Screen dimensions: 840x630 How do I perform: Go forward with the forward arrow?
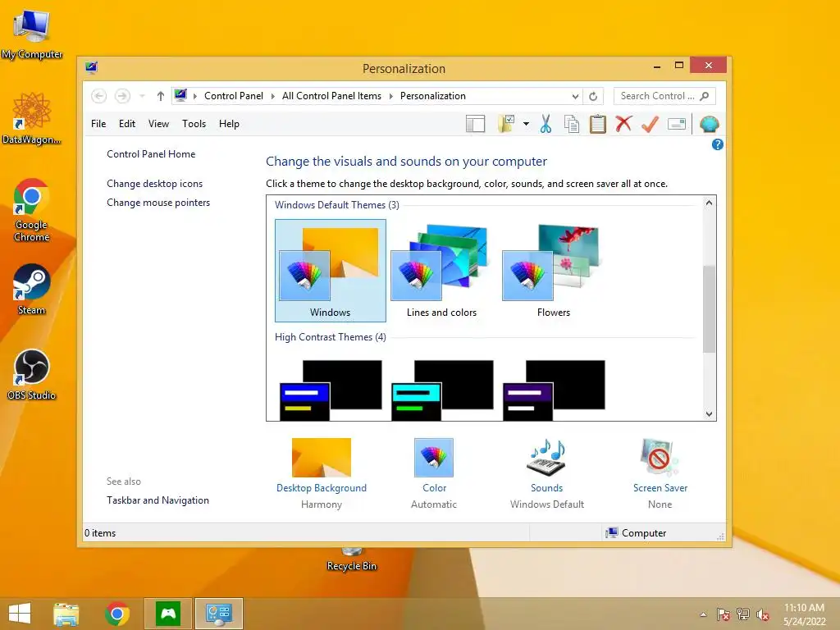tap(123, 96)
